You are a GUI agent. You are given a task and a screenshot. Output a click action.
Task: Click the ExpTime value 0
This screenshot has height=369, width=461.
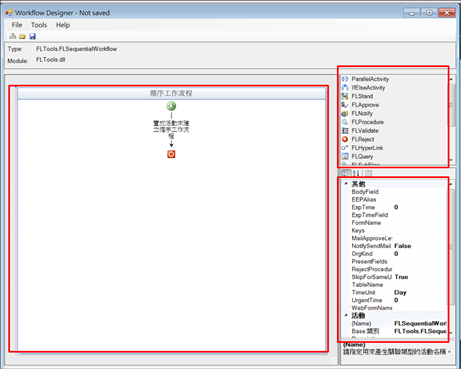420,207
